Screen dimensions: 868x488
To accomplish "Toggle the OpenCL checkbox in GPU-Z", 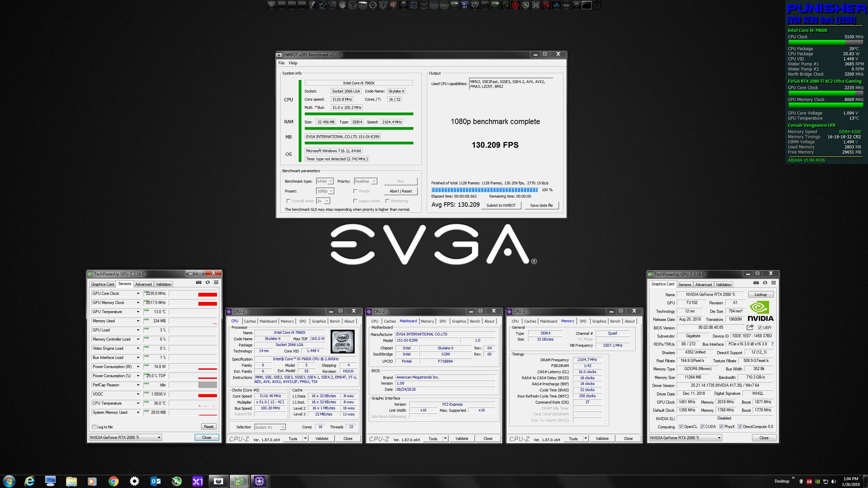I will [x=681, y=427].
